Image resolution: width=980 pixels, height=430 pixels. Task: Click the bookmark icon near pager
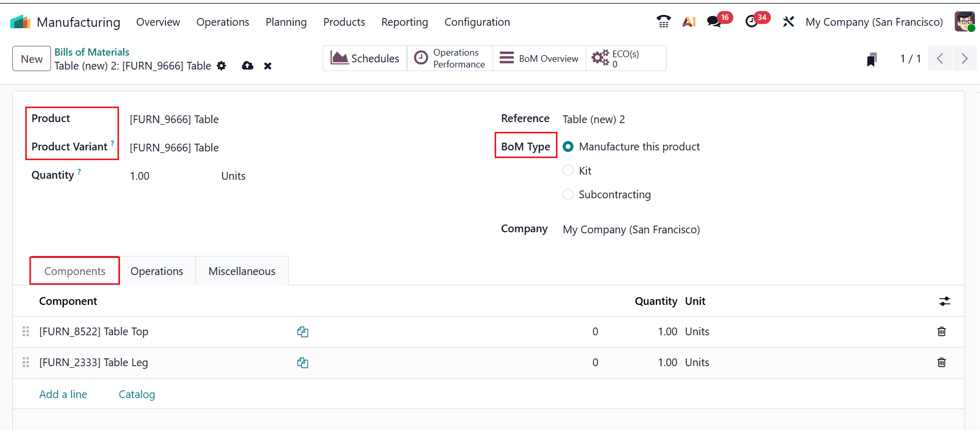[871, 59]
